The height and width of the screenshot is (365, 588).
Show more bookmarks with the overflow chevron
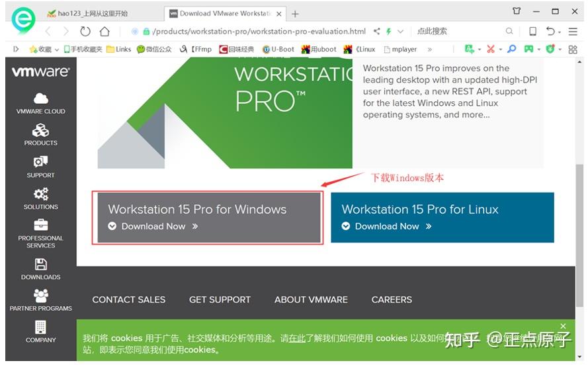(430, 50)
